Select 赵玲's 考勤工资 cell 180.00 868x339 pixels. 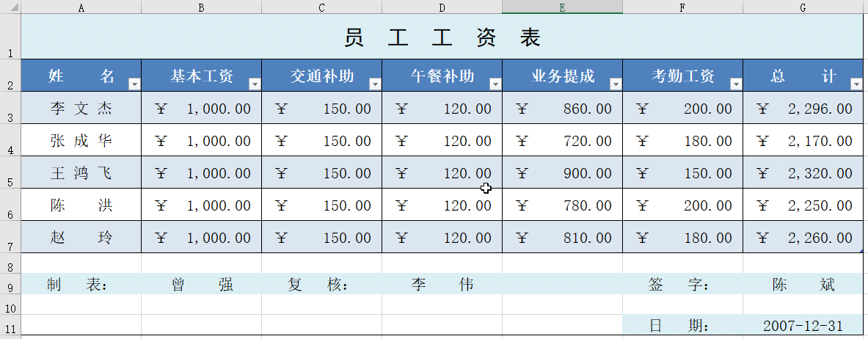(682, 238)
